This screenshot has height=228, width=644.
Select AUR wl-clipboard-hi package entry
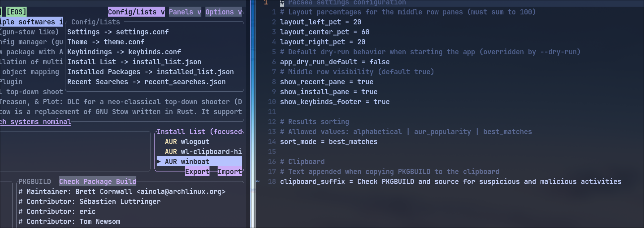(203, 152)
